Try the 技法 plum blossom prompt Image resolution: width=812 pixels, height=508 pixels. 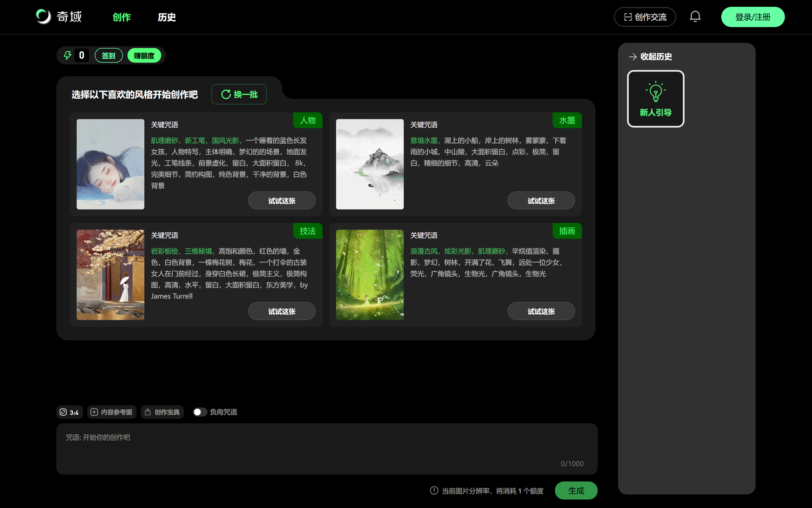(282, 311)
